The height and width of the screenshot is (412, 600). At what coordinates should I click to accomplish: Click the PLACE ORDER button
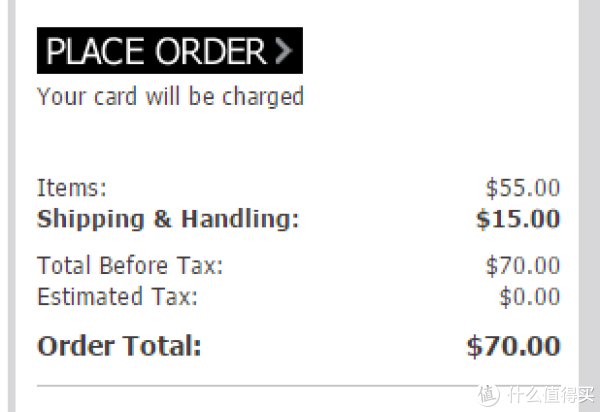click(x=170, y=50)
